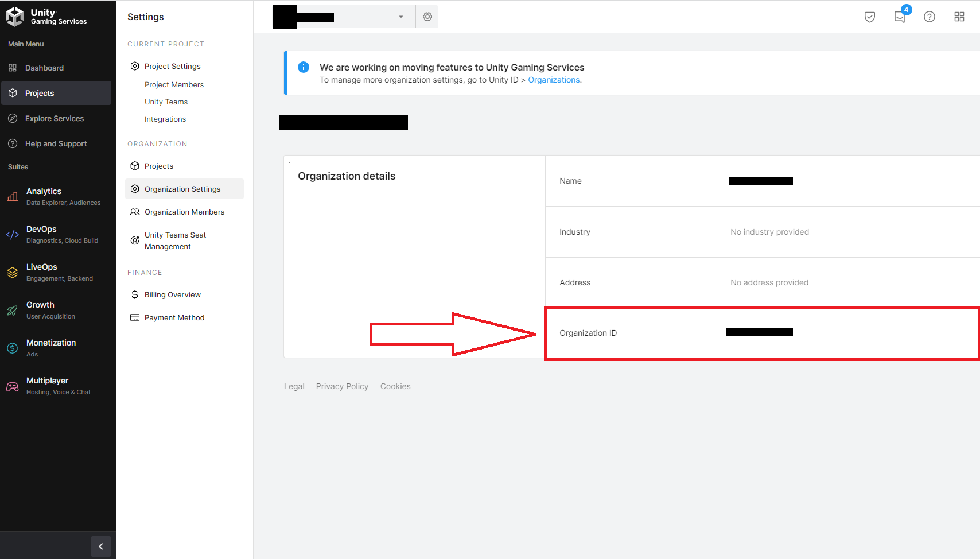This screenshot has height=559, width=980.
Task: Click 'Engagement, Backend' subtitle
Action: coord(60,278)
